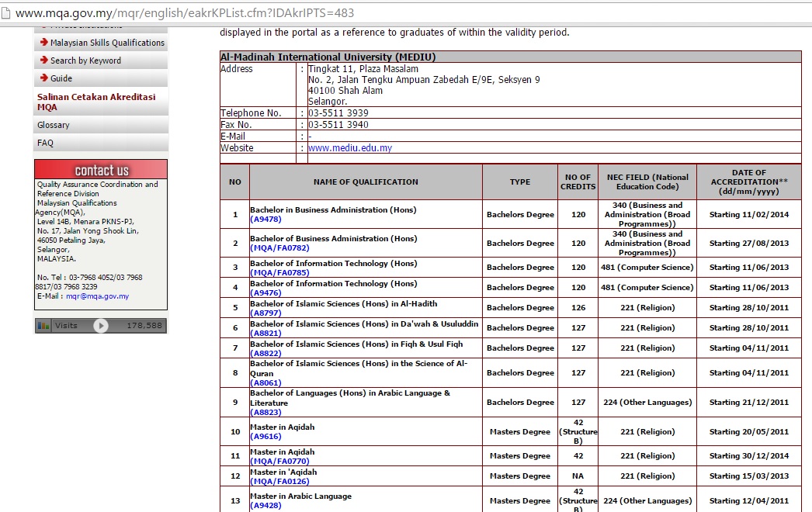812x512 pixels.
Task: Visit www.mediu.edu.my website link
Action: 350,148
